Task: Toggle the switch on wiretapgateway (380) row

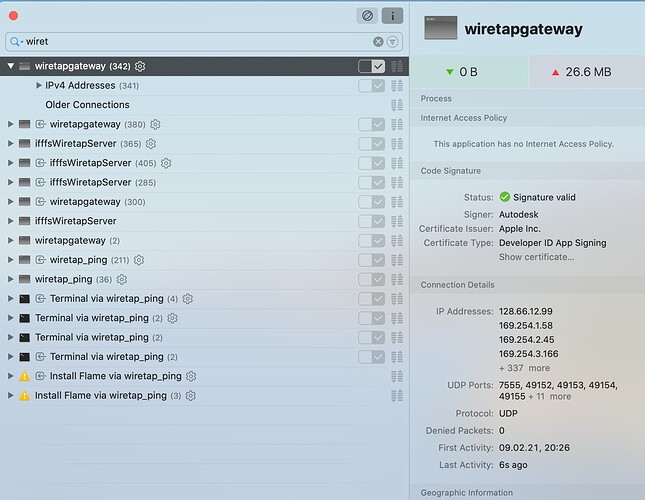Action: point(371,124)
